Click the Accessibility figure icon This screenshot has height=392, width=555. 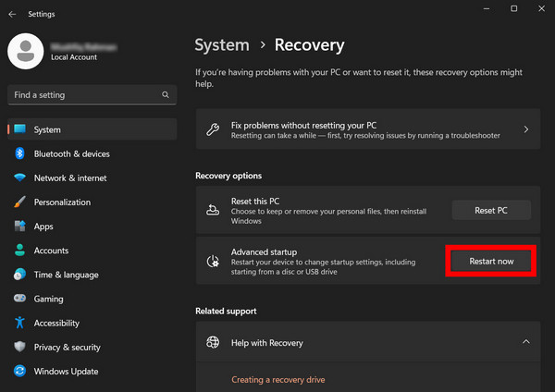coord(19,323)
